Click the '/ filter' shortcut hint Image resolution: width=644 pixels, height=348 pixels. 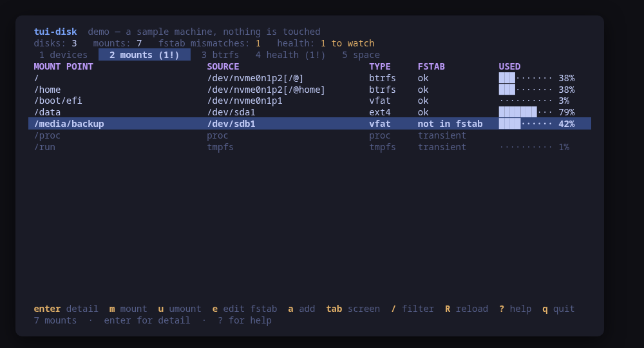click(x=412, y=309)
